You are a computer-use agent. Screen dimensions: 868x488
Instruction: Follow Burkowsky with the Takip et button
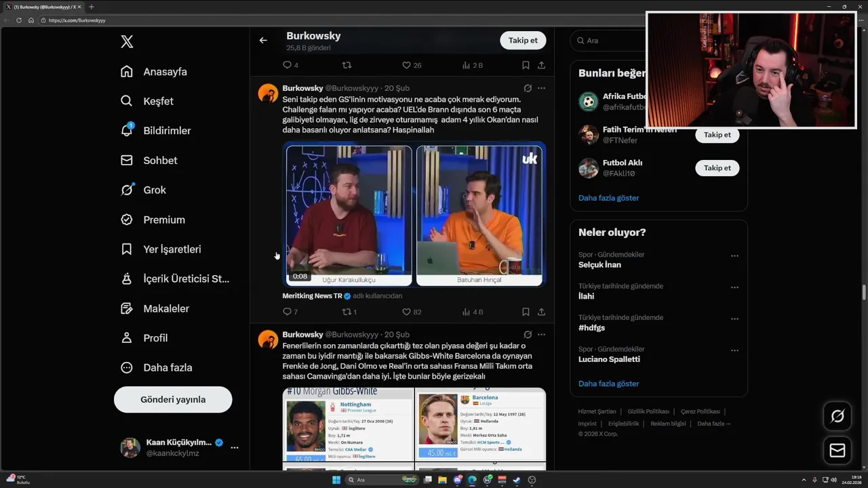[x=523, y=40]
